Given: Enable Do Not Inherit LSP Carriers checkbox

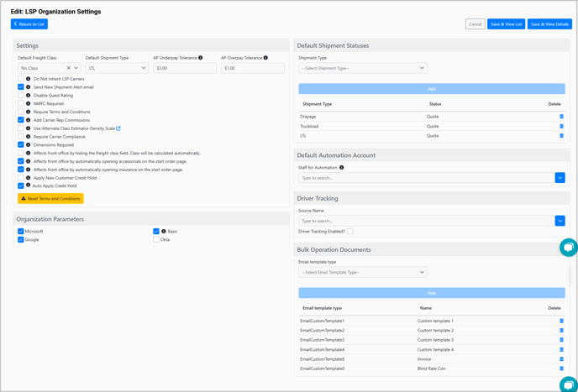Looking at the screenshot, I should (21, 79).
